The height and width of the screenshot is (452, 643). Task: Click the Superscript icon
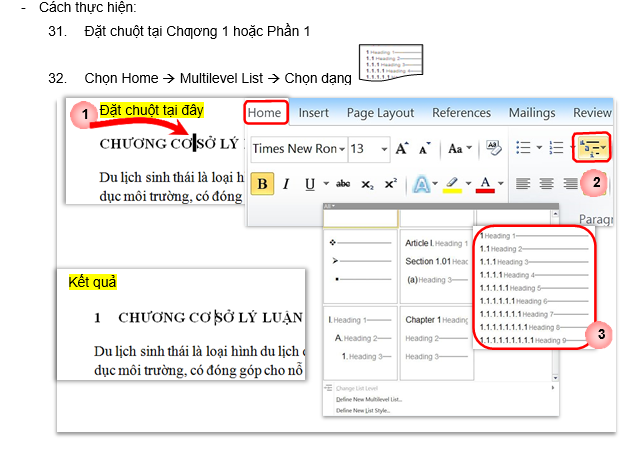[x=390, y=184]
